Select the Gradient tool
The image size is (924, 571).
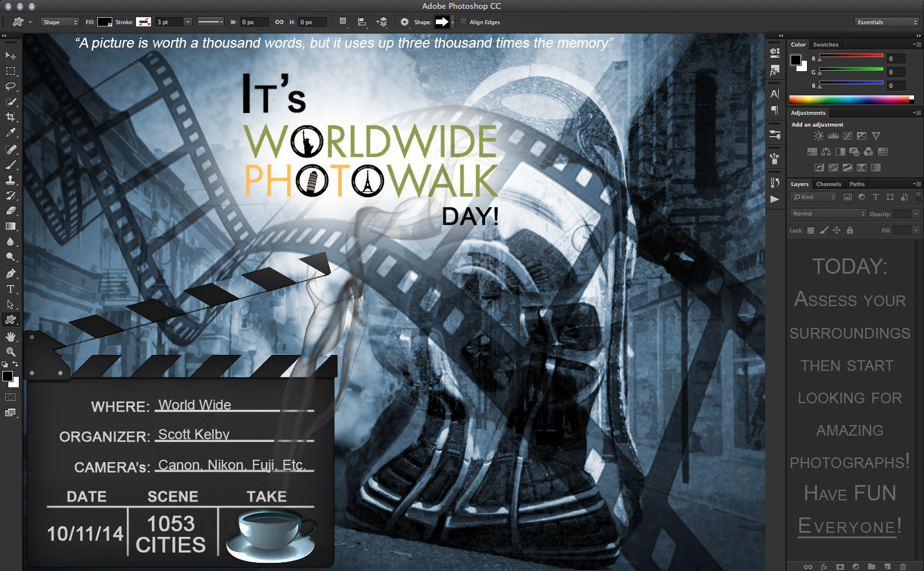pyautogui.click(x=11, y=227)
